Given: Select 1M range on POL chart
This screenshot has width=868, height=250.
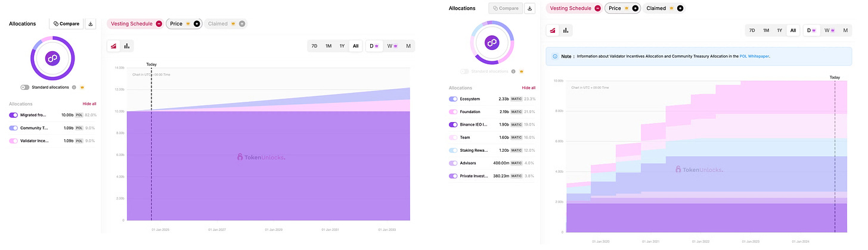Looking at the screenshot, I should pyautogui.click(x=328, y=46).
